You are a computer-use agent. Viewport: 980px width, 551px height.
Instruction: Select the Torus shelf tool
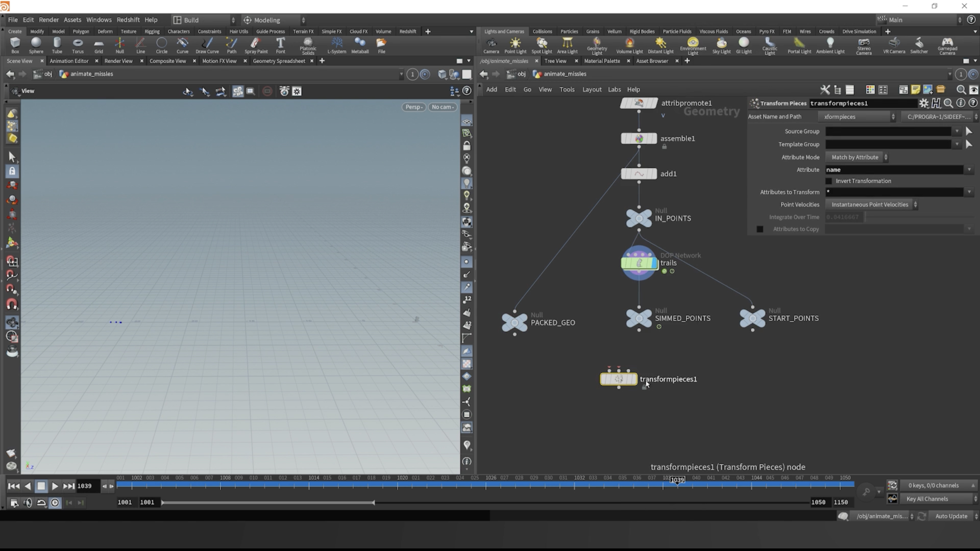click(78, 45)
